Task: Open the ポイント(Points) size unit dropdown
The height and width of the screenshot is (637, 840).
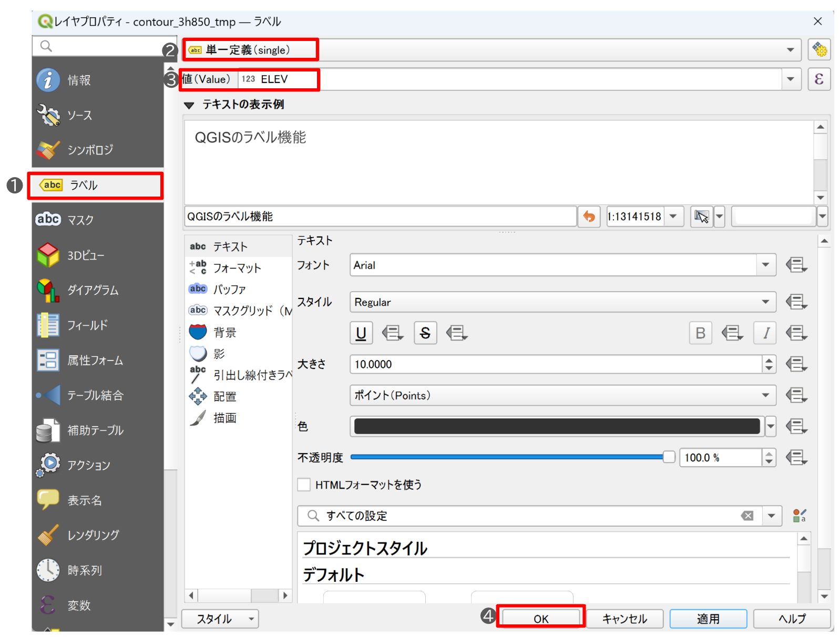Action: click(x=563, y=395)
